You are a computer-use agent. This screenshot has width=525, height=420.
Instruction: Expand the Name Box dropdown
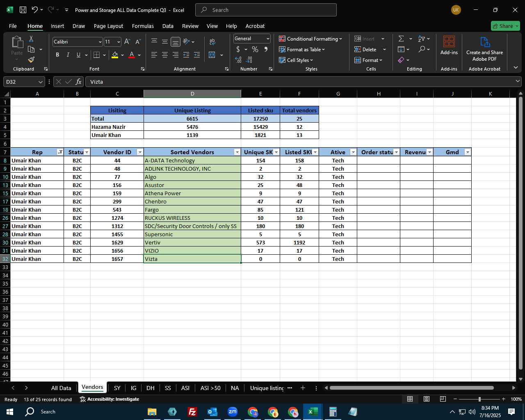[x=40, y=82]
